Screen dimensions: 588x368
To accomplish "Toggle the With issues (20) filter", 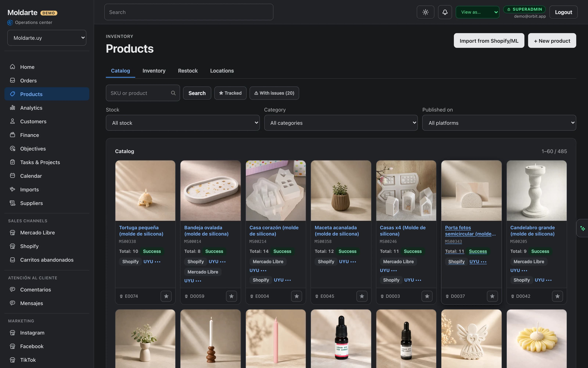I will pyautogui.click(x=274, y=93).
